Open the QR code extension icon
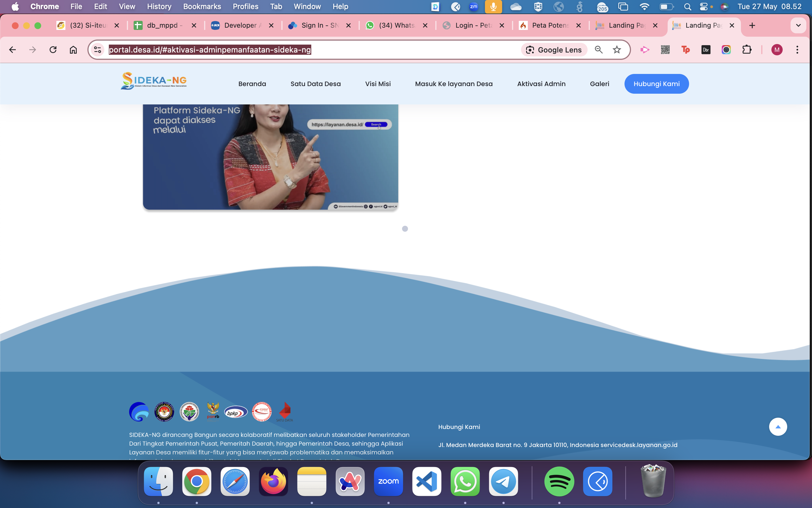This screenshot has width=812, height=508. pos(665,50)
